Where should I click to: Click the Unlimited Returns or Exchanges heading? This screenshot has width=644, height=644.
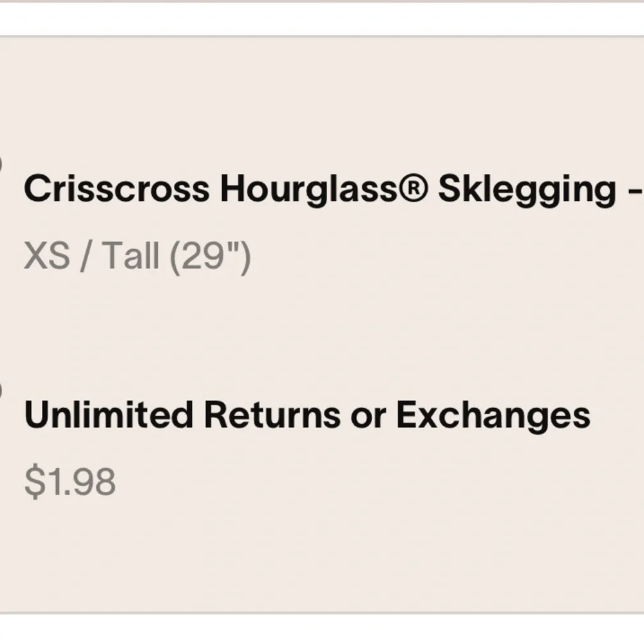(307, 415)
